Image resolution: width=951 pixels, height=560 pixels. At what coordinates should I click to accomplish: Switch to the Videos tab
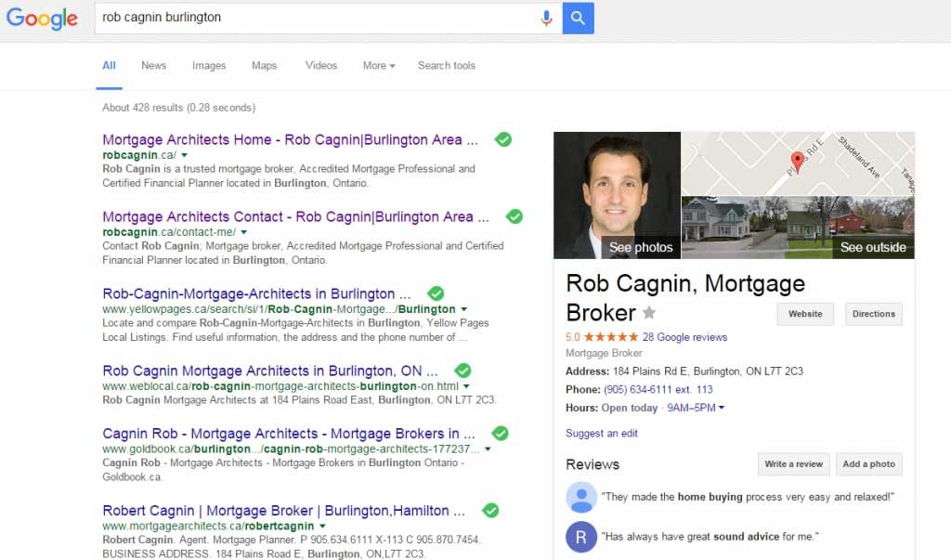320,66
